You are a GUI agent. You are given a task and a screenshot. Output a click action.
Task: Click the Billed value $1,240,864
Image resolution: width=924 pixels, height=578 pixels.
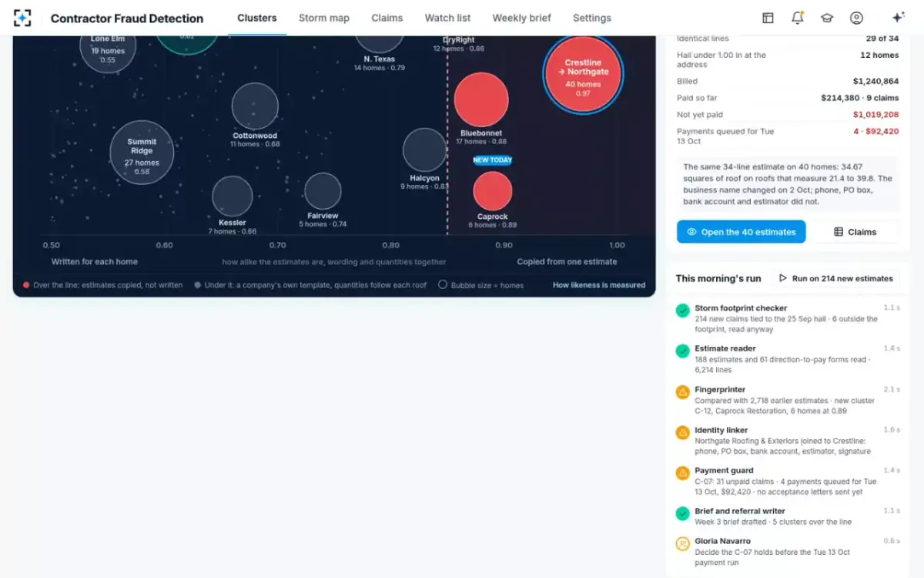[x=875, y=81]
